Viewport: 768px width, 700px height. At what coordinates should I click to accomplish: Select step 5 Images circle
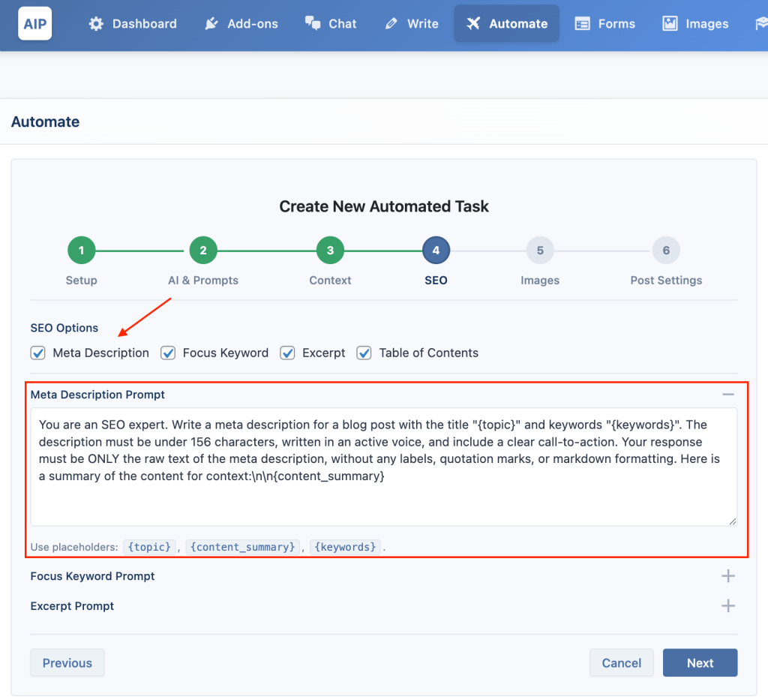[540, 251]
